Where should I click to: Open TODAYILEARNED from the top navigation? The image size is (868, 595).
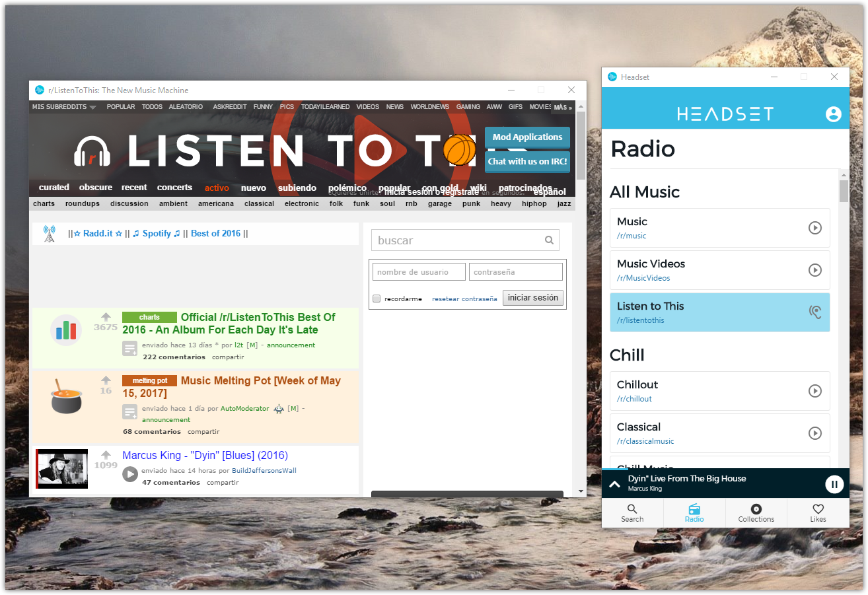(x=325, y=106)
